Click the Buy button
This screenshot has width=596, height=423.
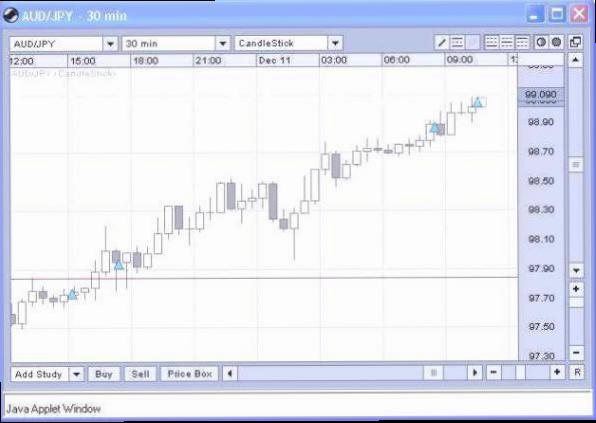click(x=104, y=374)
